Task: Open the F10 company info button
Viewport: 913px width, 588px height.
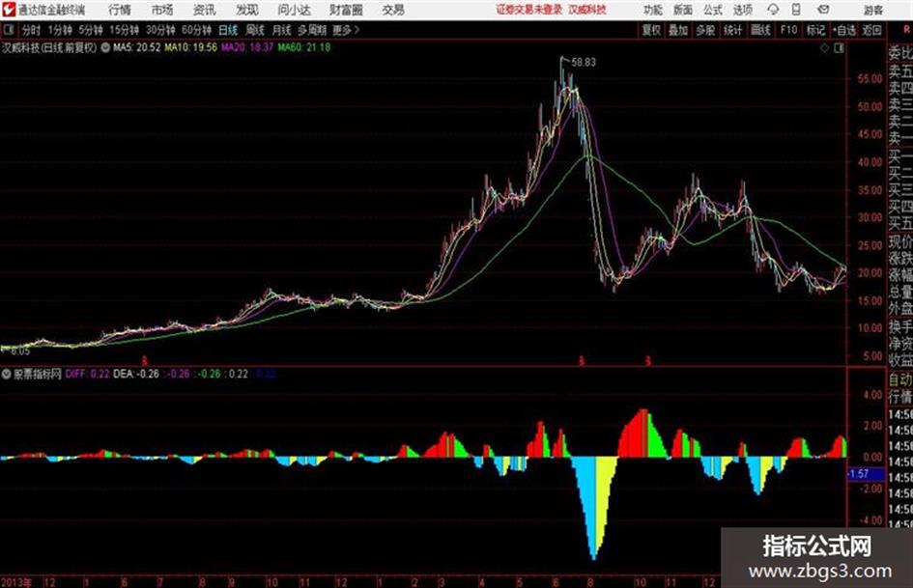Action: tap(789, 30)
